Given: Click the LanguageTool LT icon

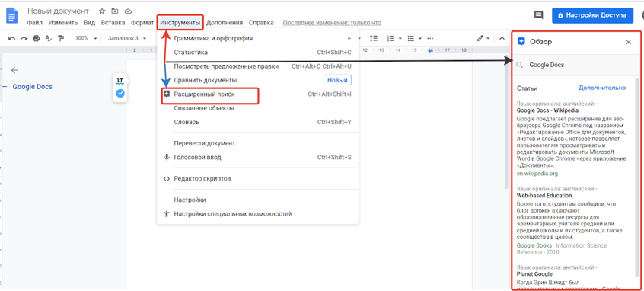Looking at the screenshot, I should pyautogui.click(x=120, y=80).
